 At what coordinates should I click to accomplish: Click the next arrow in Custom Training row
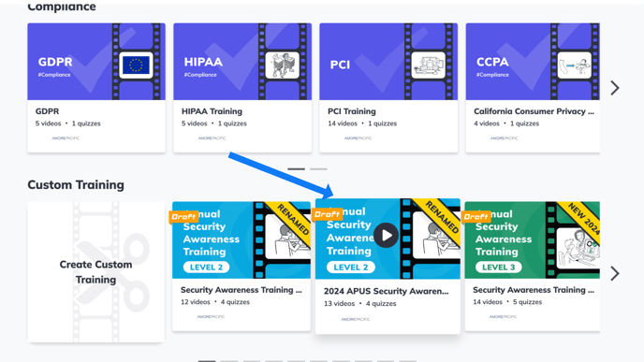point(614,273)
